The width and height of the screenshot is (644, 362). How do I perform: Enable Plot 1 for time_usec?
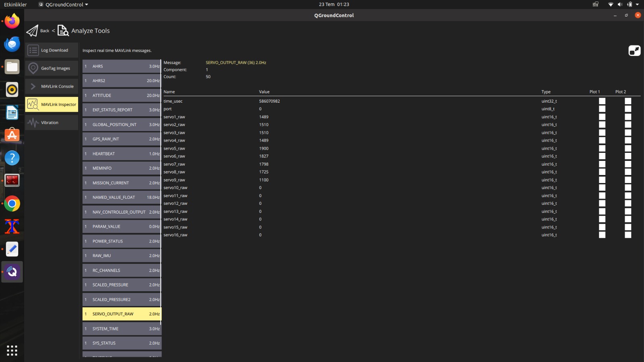click(602, 101)
